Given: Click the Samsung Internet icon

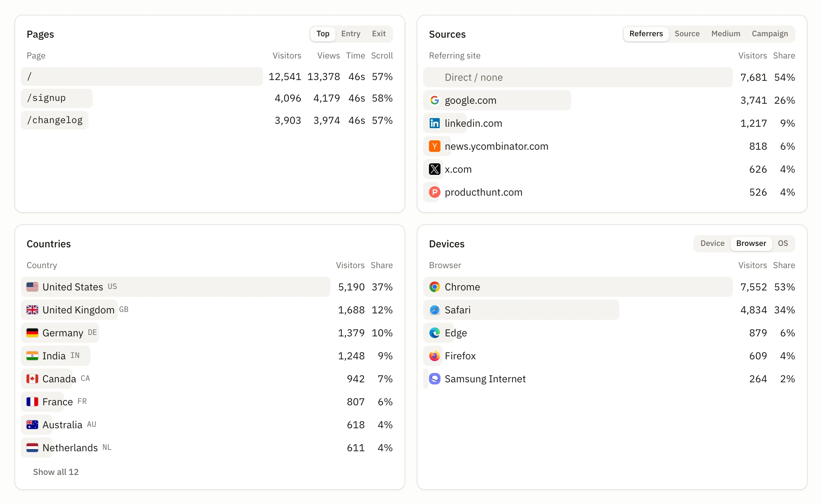Looking at the screenshot, I should pos(434,379).
